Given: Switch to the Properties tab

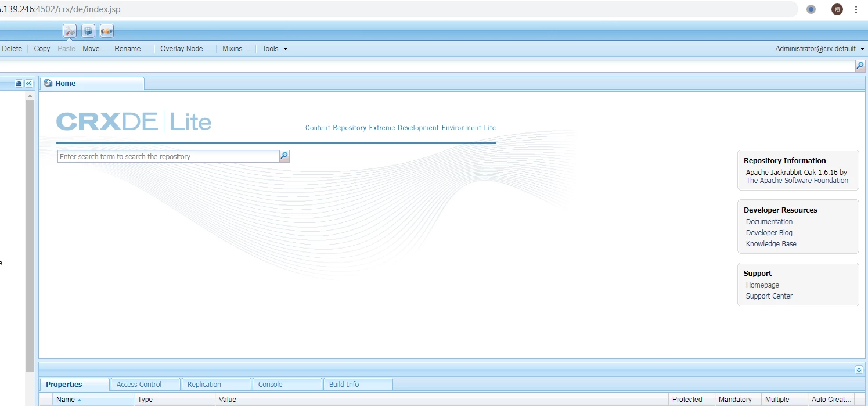Looking at the screenshot, I should tap(74, 385).
